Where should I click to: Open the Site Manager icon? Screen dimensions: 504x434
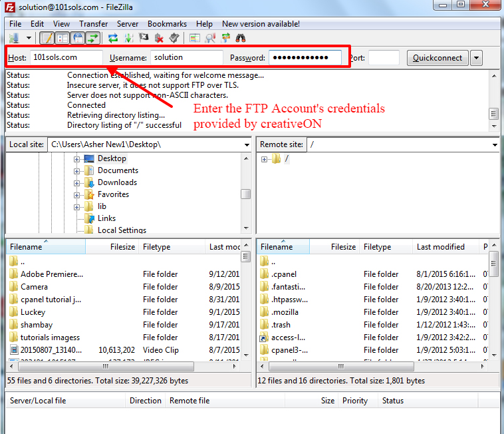point(14,39)
